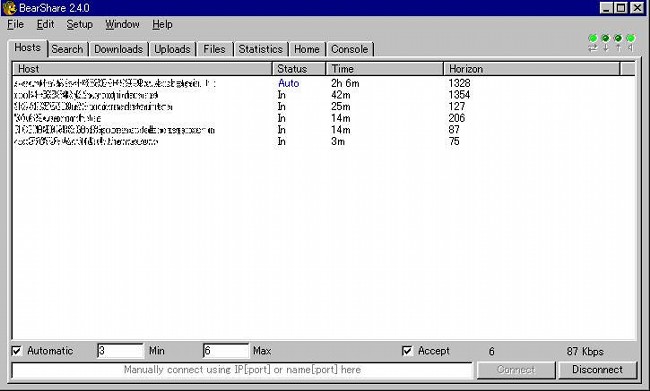Click the download indicator light above the down arrow

[x=605, y=39]
